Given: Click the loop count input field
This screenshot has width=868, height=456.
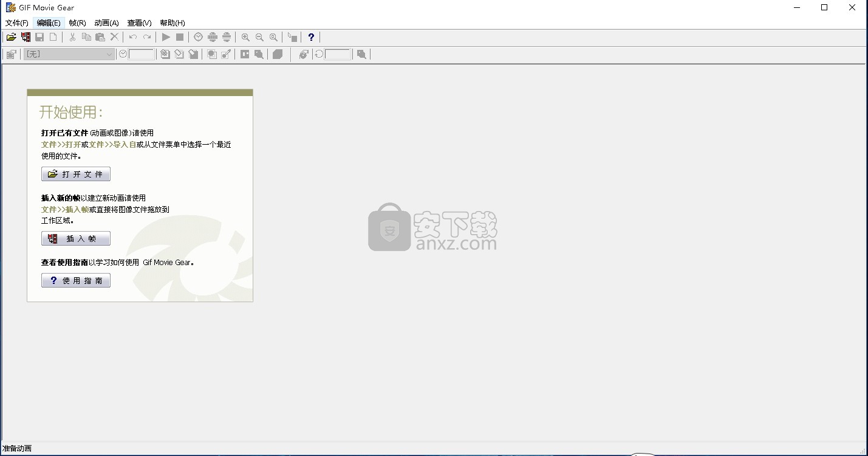Looking at the screenshot, I should [x=338, y=54].
